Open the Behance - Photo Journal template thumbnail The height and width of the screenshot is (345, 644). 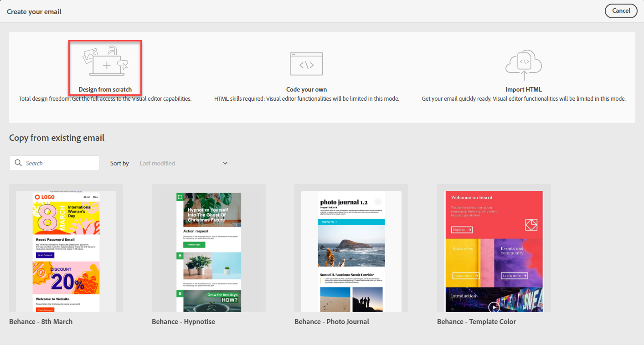pyautogui.click(x=351, y=248)
